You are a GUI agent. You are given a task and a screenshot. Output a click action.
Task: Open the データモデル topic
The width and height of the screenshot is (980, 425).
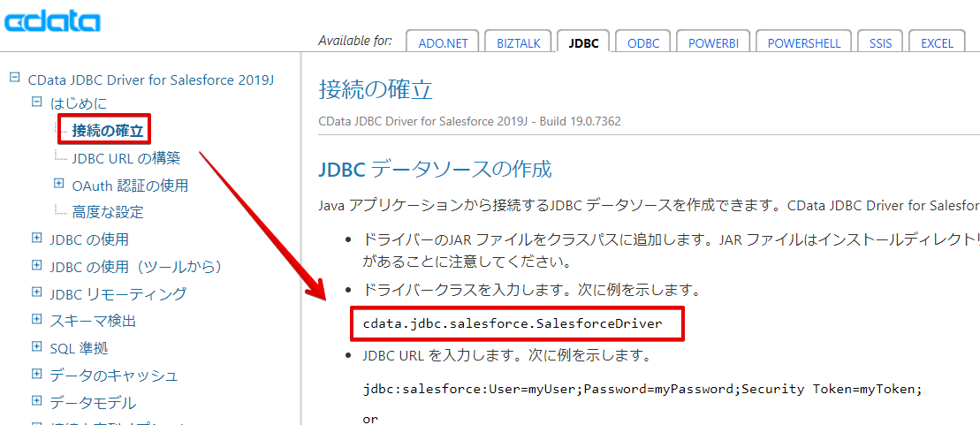(x=93, y=403)
